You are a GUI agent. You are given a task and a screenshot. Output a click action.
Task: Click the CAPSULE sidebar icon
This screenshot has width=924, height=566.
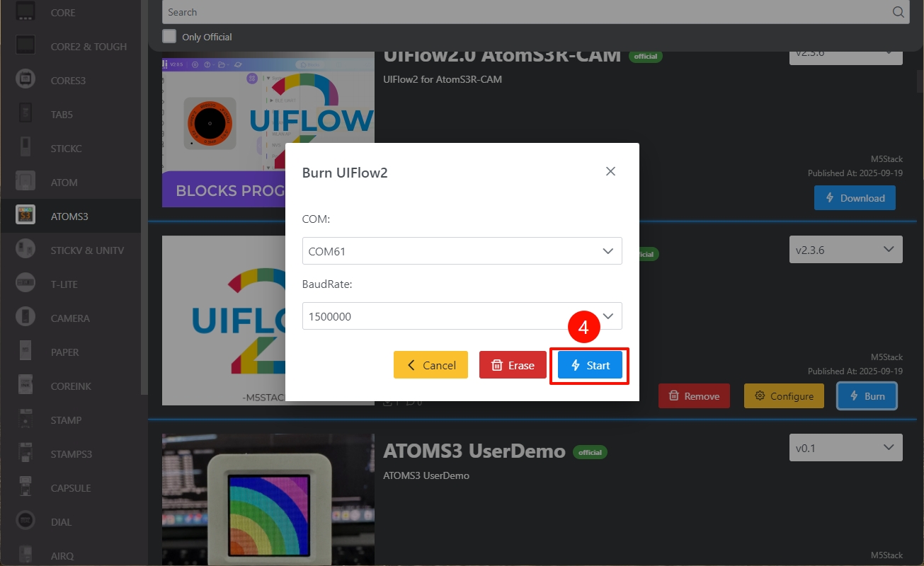pyautogui.click(x=25, y=487)
